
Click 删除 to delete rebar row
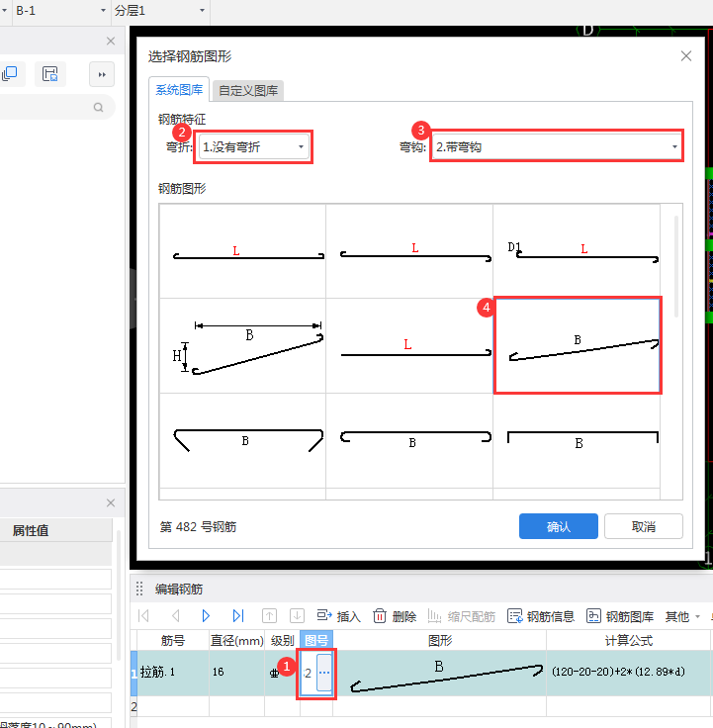click(395, 616)
